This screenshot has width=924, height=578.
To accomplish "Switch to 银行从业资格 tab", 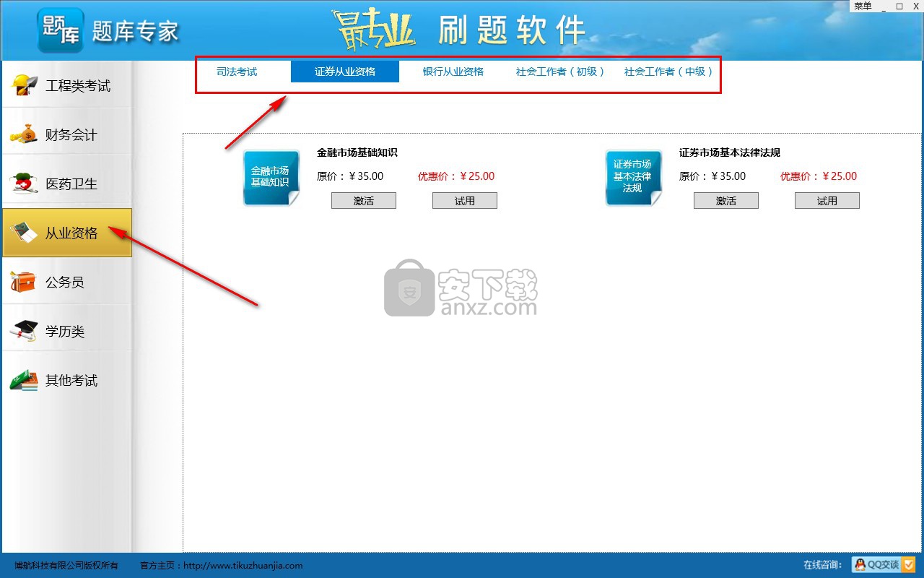I will (x=453, y=72).
